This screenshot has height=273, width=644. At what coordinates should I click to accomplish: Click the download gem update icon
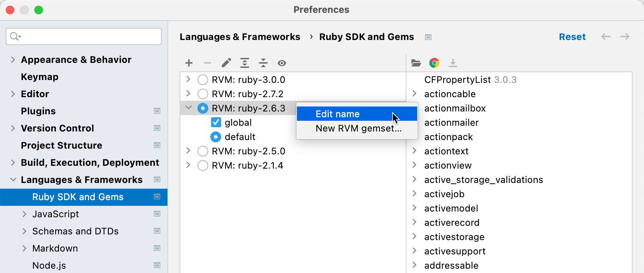[453, 63]
